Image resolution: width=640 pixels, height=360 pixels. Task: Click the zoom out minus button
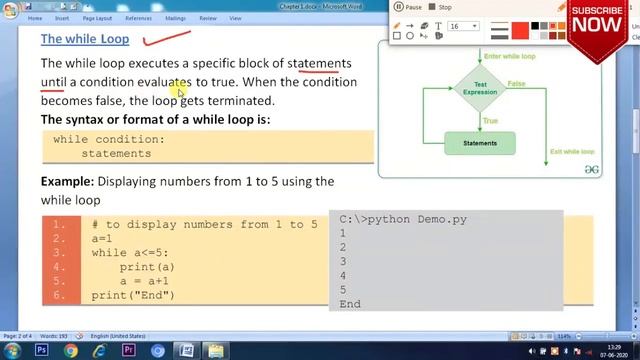578,336
